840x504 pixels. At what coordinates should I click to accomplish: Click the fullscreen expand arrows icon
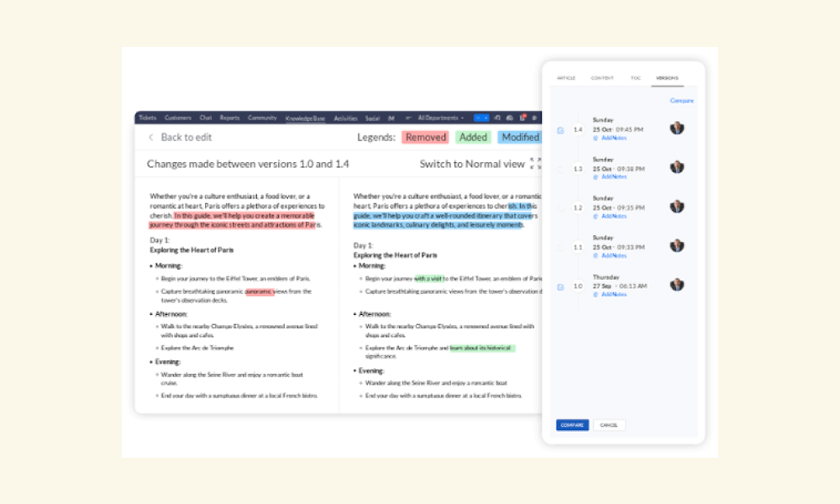pyautogui.click(x=535, y=163)
